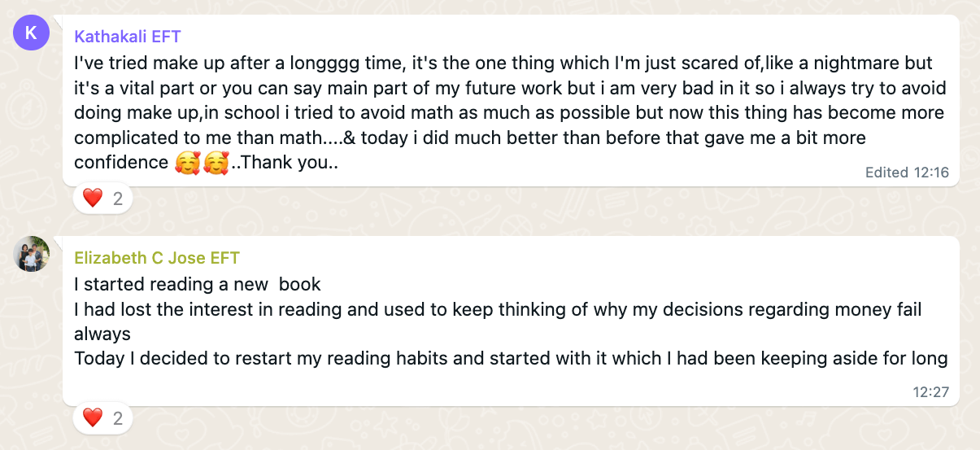Click the heart emoji below reading message

pyautogui.click(x=93, y=418)
